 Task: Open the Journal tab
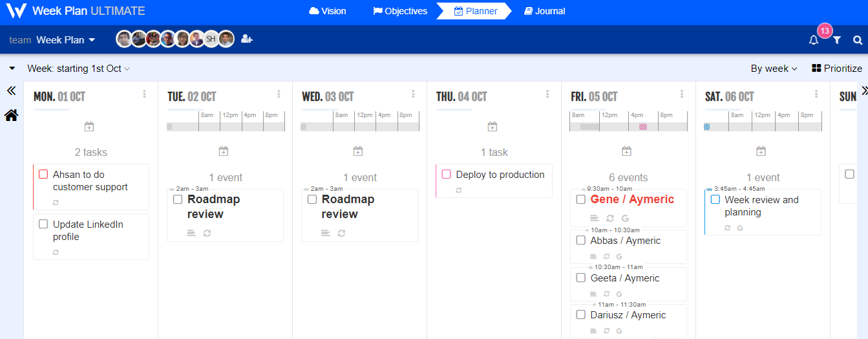pos(544,11)
